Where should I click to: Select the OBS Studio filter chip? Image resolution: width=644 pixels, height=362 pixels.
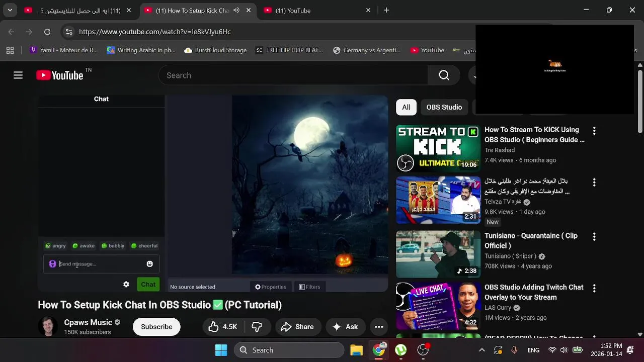pyautogui.click(x=444, y=107)
